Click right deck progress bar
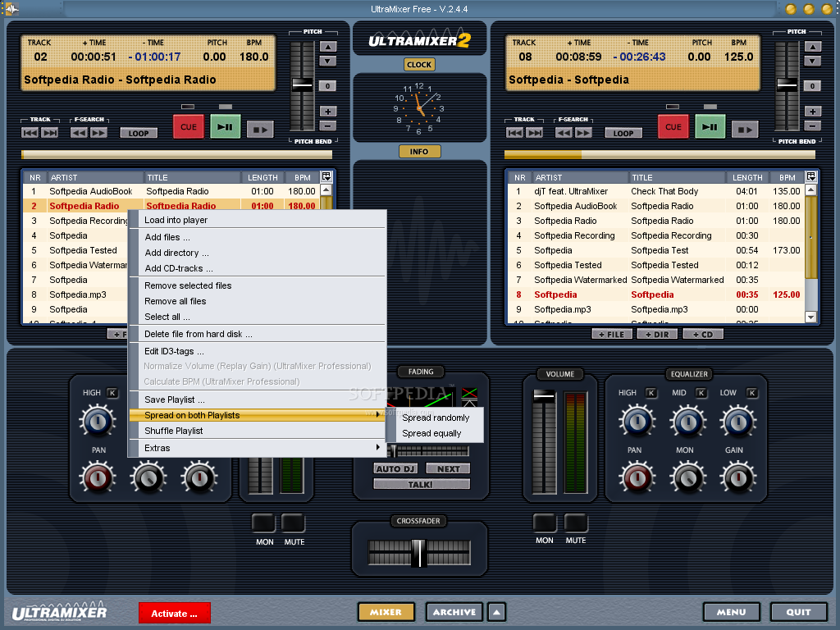The height and width of the screenshot is (630, 840). [660, 155]
